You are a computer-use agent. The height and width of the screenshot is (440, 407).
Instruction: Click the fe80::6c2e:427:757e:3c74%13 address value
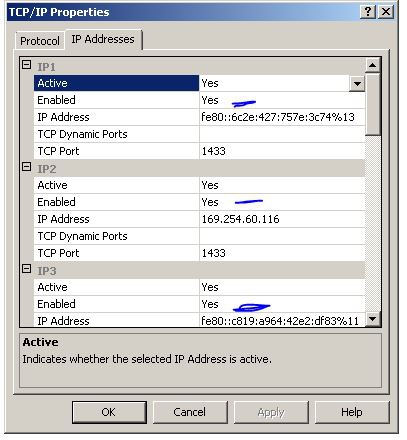(278, 117)
